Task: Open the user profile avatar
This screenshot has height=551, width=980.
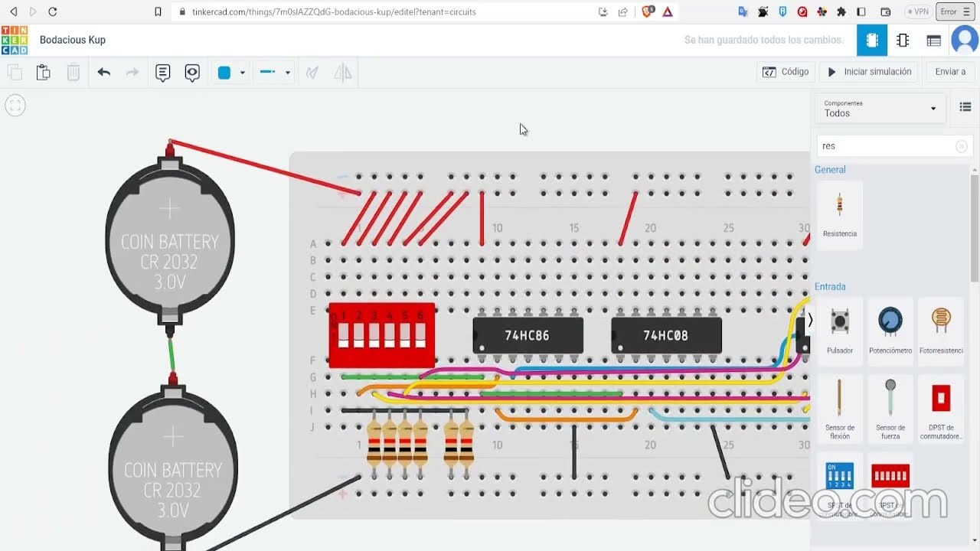Action: point(965,40)
